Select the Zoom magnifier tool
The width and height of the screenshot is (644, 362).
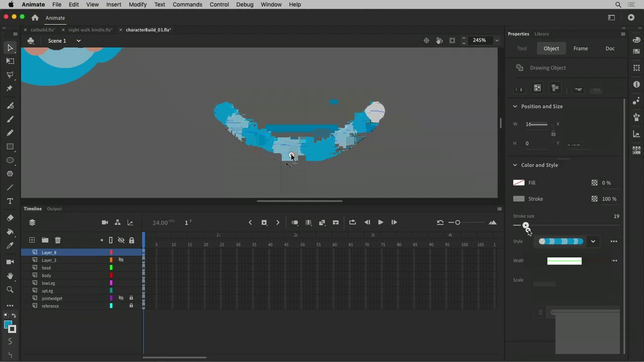click(x=10, y=290)
